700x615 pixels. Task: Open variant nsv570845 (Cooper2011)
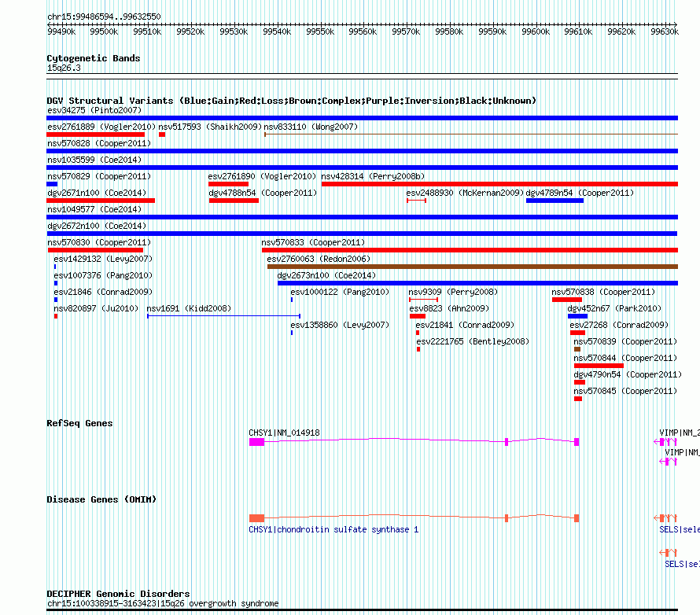pyautogui.click(x=625, y=391)
